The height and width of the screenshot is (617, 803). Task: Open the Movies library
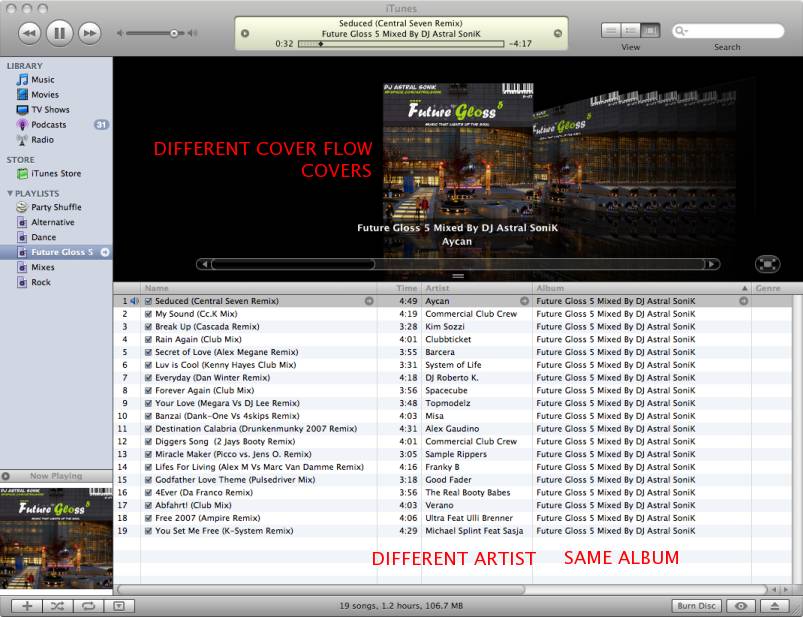(x=45, y=95)
